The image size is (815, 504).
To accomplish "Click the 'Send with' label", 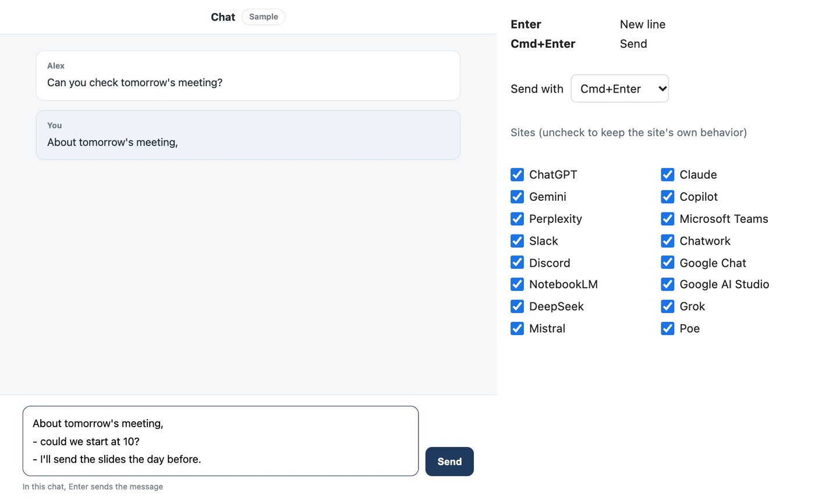I will pyautogui.click(x=537, y=89).
